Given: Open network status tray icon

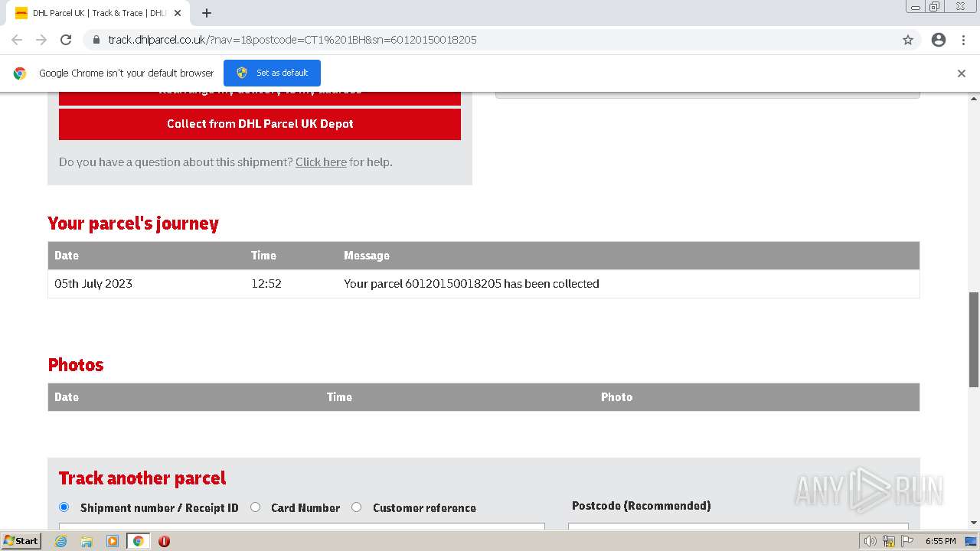Looking at the screenshot, I should pos(889,541).
